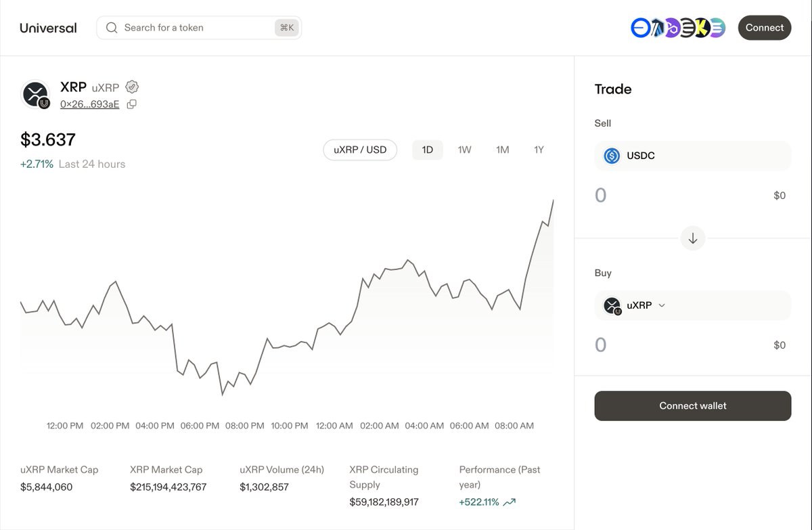Screen dimensions: 812x530
Task: Click the uXRP Market Cap value $5,844,060
Action: (x=47, y=487)
